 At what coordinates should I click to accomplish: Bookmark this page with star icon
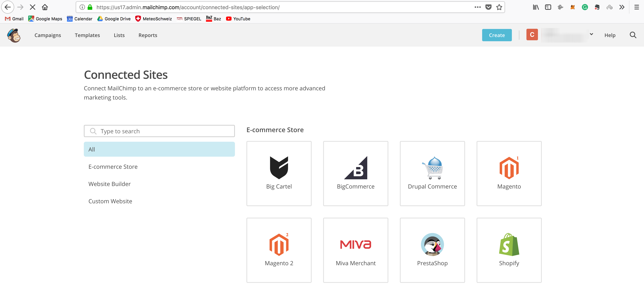click(499, 7)
